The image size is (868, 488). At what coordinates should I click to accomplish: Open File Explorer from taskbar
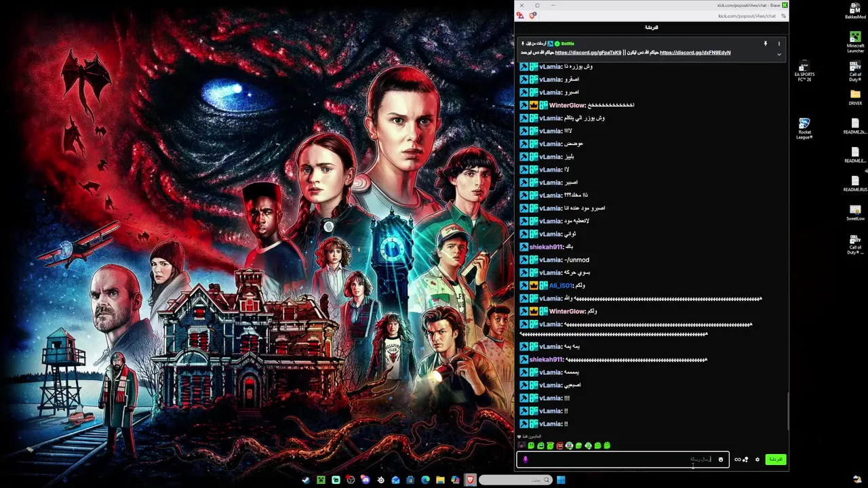(440, 480)
